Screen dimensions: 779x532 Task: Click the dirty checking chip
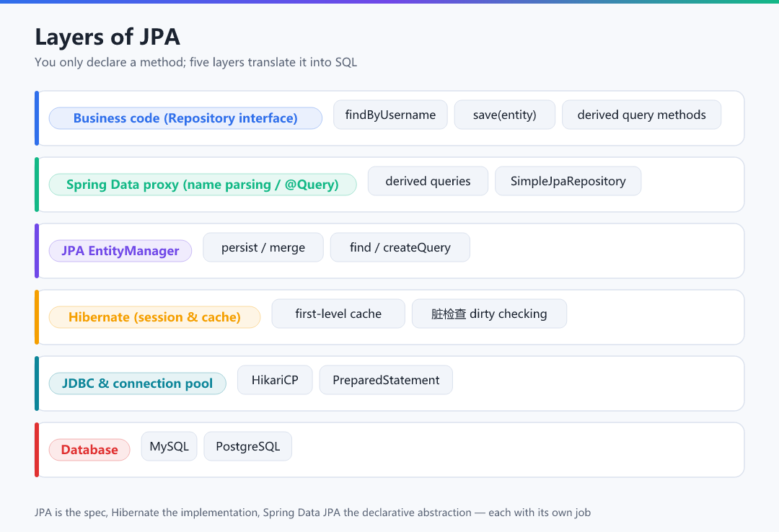489,314
